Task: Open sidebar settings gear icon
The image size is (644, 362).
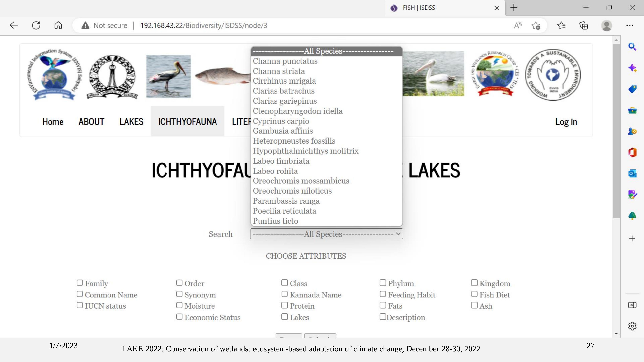Action: [x=632, y=326]
